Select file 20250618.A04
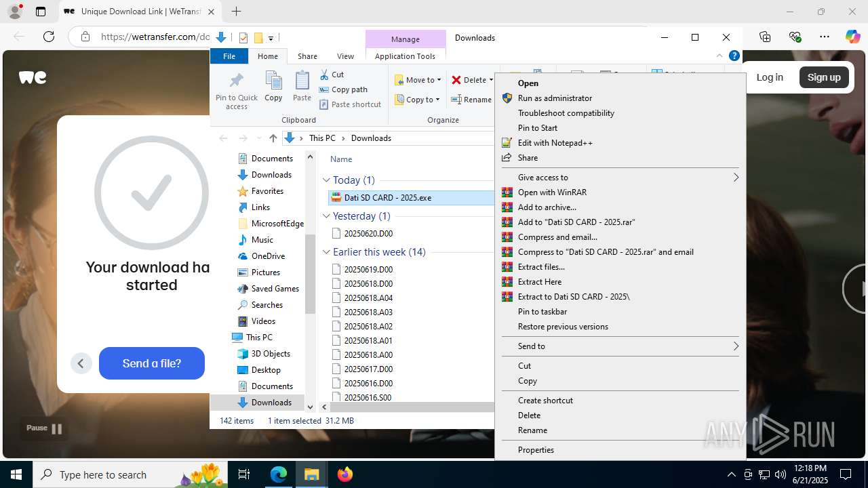Viewport: 868px width, 488px height. point(368,298)
